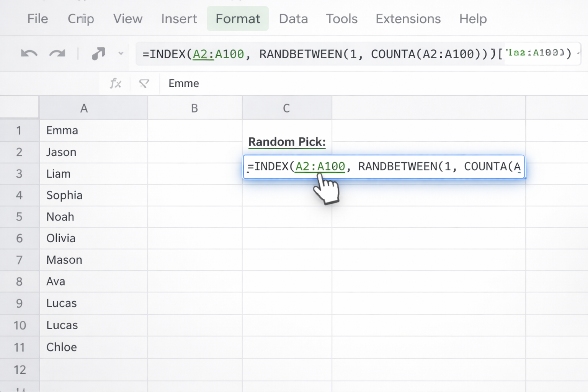
Task: Open the Crip menu
Action: click(x=81, y=19)
